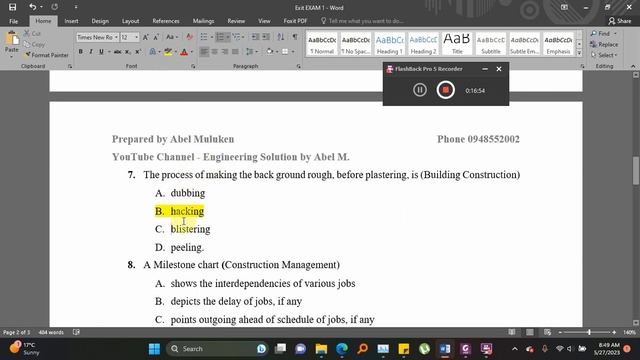Expand the Styles gallery
This screenshot has width=640, height=360.
coord(579,53)
